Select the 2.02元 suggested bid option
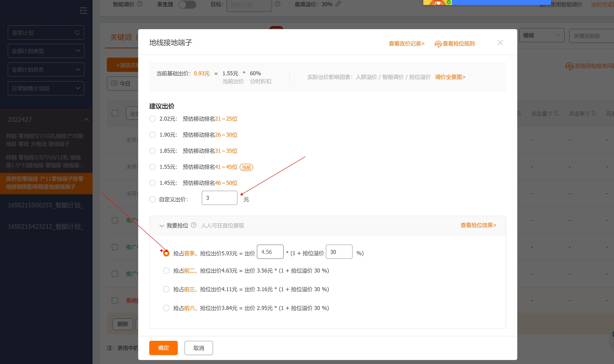The image size is (614, 364). [152, 119]
